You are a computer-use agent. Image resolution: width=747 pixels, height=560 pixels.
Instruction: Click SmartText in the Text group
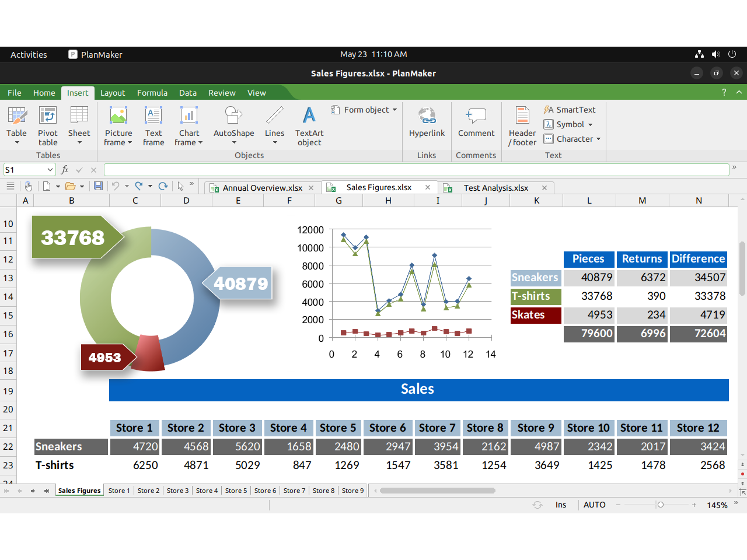pyautogui.click(x=570, y=110)
